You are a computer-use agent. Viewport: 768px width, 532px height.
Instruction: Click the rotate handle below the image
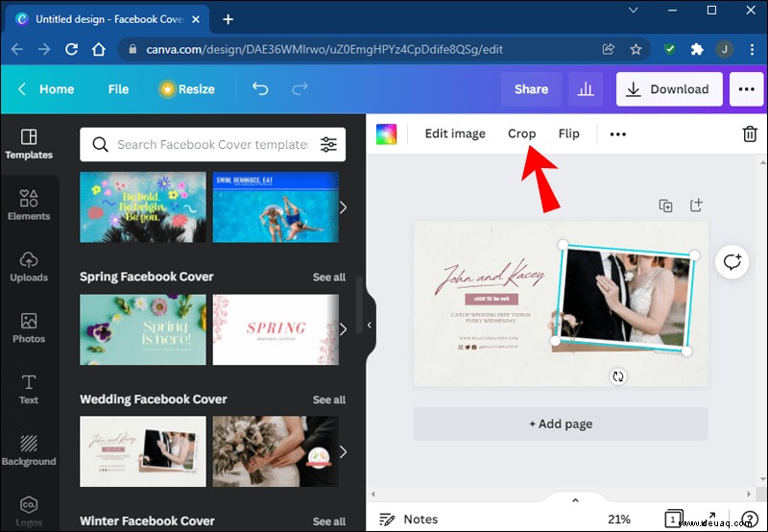[618, 376]
